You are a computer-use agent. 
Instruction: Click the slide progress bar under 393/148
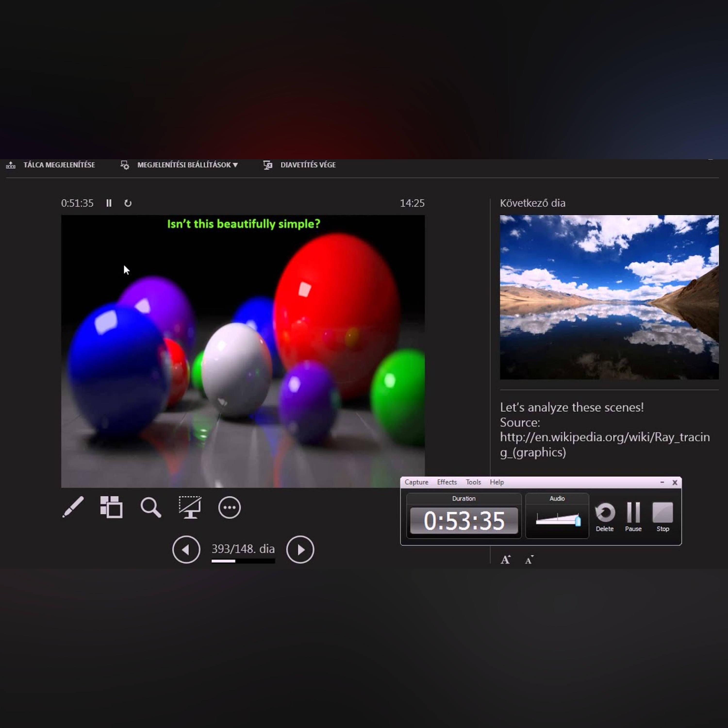243,561
